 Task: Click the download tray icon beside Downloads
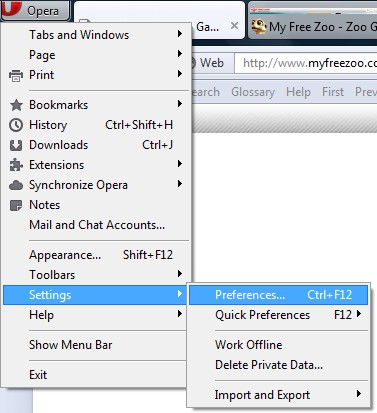(16, 145)
